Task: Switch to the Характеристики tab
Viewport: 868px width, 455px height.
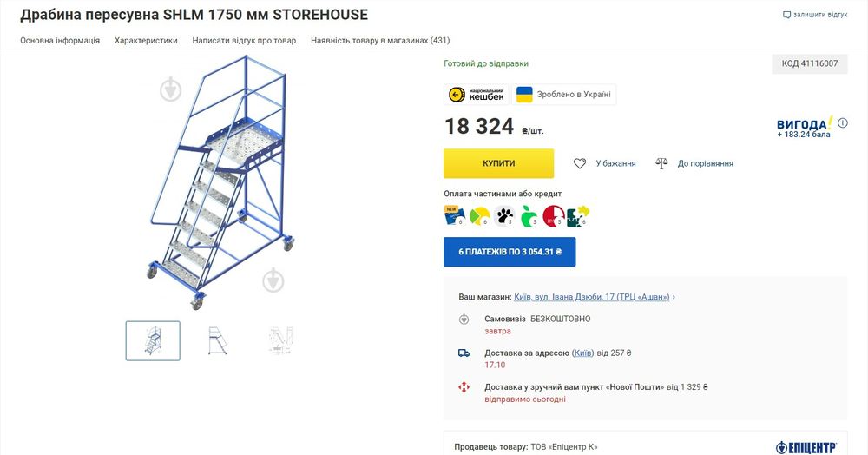Action: [146, 40]
